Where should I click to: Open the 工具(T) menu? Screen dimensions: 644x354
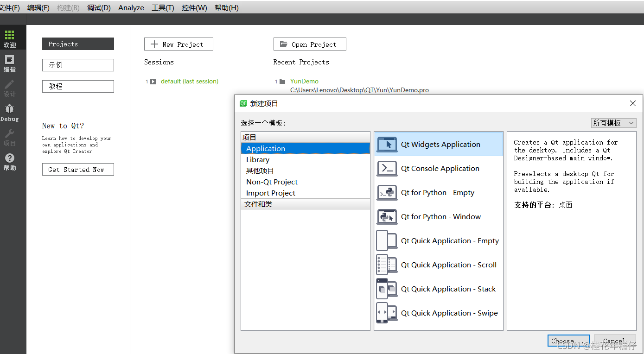coord(163,8)
